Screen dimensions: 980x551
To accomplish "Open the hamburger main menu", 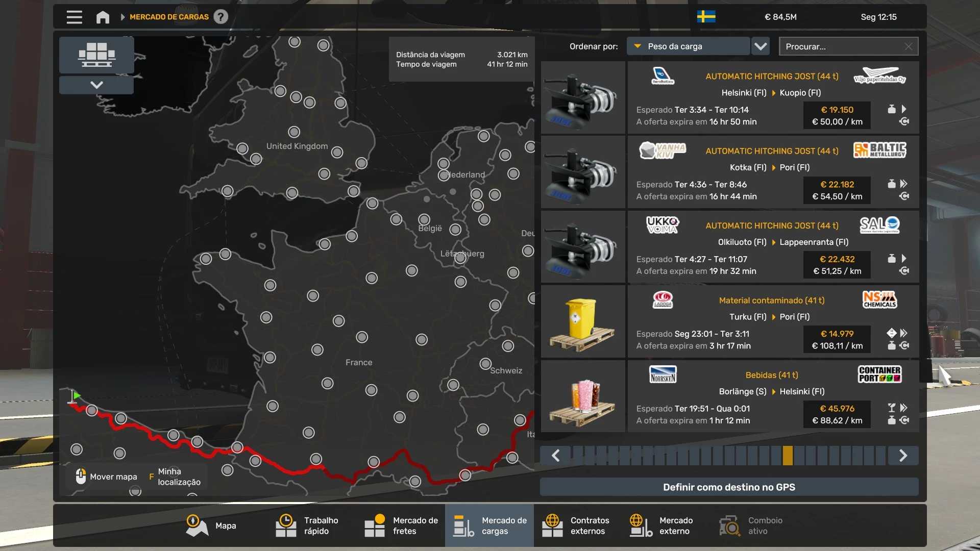I will coord(74,17).
